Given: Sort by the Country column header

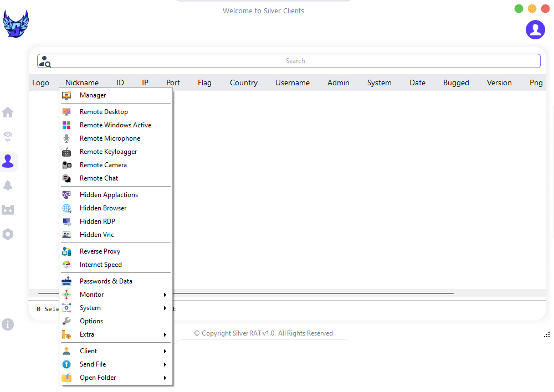Looking at the screenshot, I should [243, 82].
